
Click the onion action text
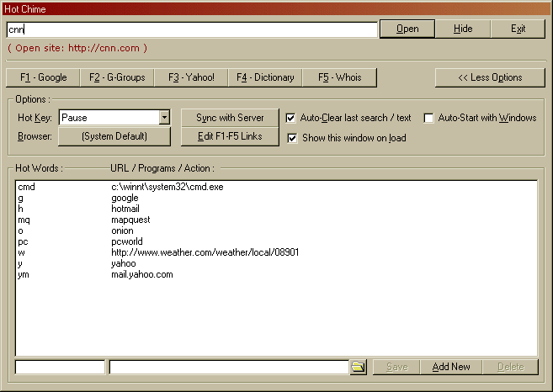pyautogui.click(x=122, y=230)
